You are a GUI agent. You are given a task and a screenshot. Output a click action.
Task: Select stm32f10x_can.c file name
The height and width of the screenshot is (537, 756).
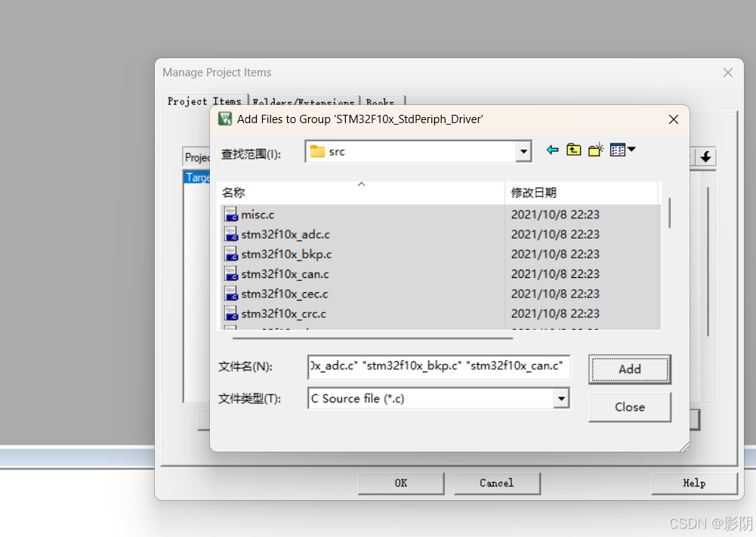click(x=285, y=274)
